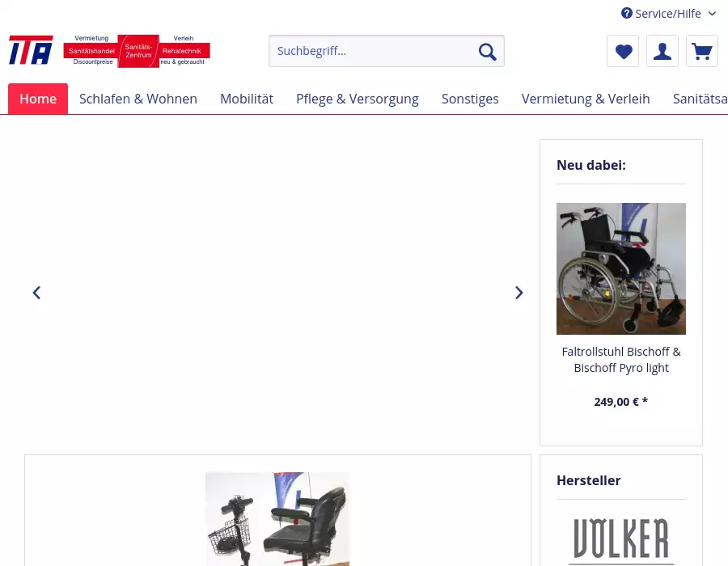Open the Pflege & Versorgung menu
The image size is (728, 566).
point(358,99)
